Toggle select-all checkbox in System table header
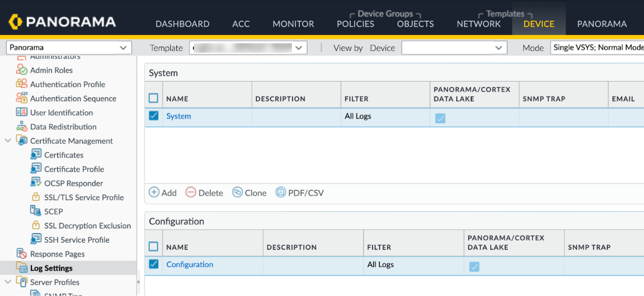 (x=154, y=98)
